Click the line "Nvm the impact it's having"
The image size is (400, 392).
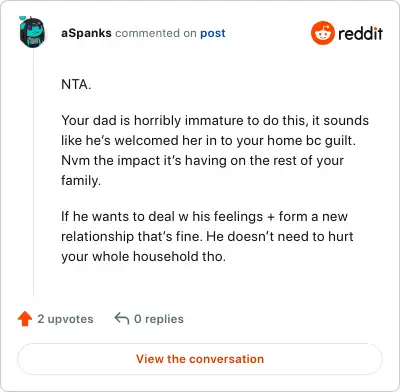(202, 160)
